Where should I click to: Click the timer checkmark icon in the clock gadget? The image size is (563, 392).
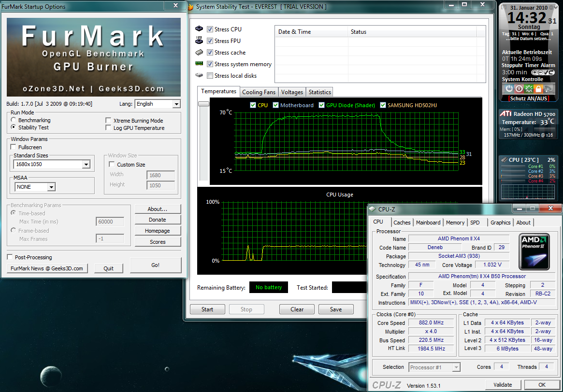click(x=546, y=72)
